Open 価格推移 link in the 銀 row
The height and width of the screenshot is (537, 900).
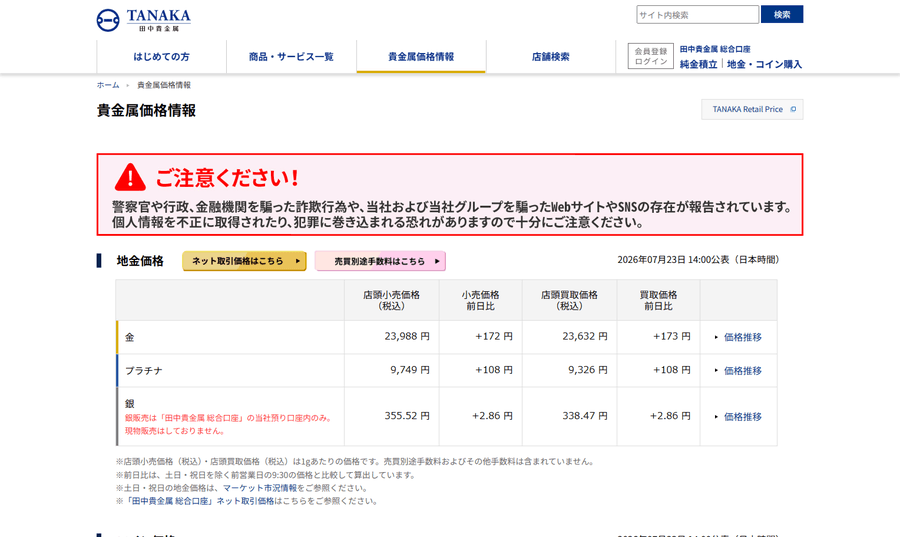coord(742,417)
